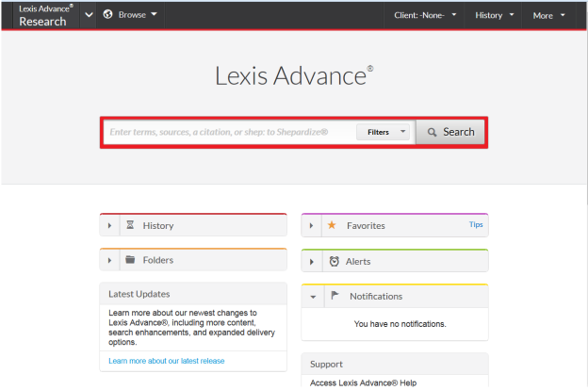Click into the search terms input field

230,132
